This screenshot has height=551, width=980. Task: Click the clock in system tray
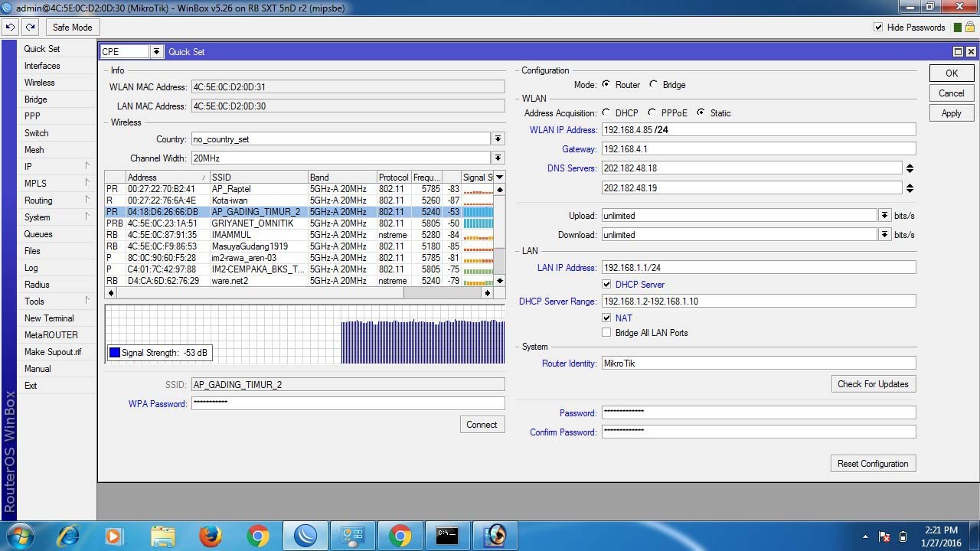941,536
